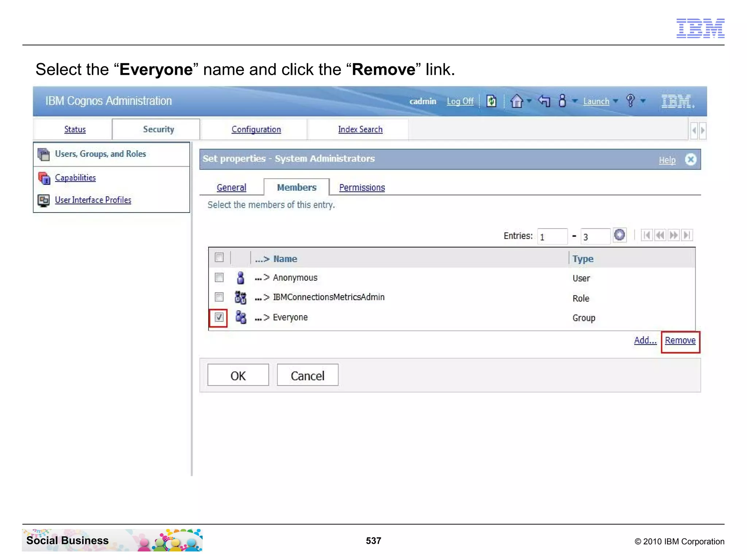747x560 pixels.
Task: Check the IBMConnectionsMetricsAdmin row checkbox
Action: pos(219,297)
